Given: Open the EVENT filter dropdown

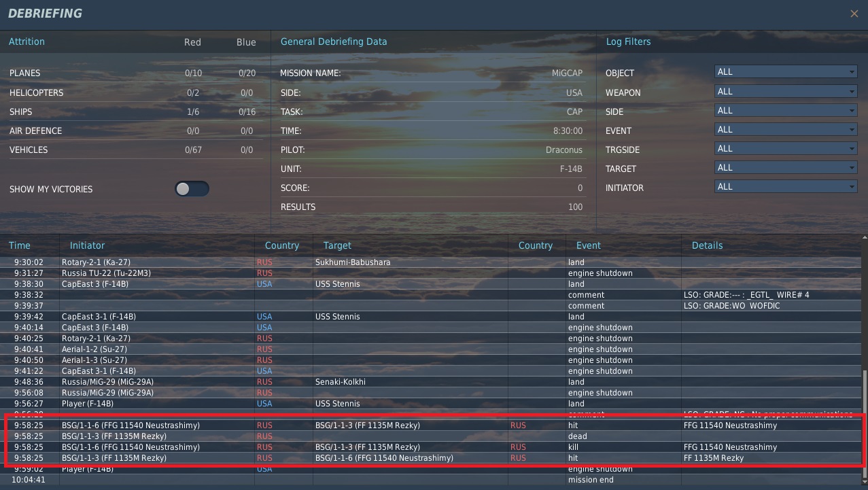Looking at the screenshot, I should [x=785, y=129].
